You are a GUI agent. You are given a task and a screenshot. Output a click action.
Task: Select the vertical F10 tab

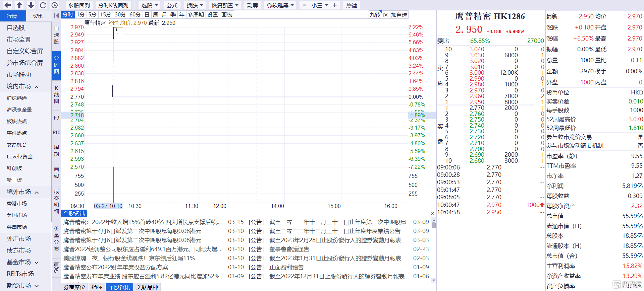tap(56, 133)
